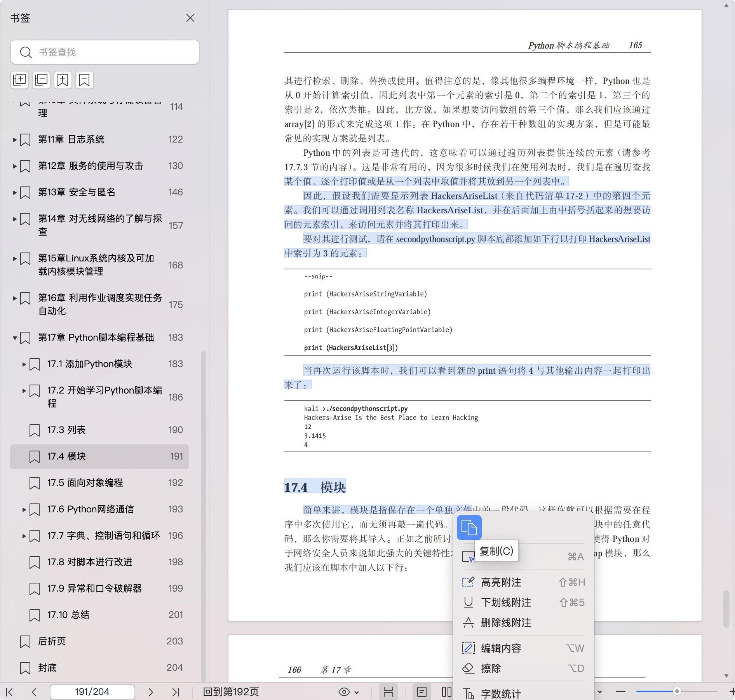Click the add bookmark icon

pos(63,80)
